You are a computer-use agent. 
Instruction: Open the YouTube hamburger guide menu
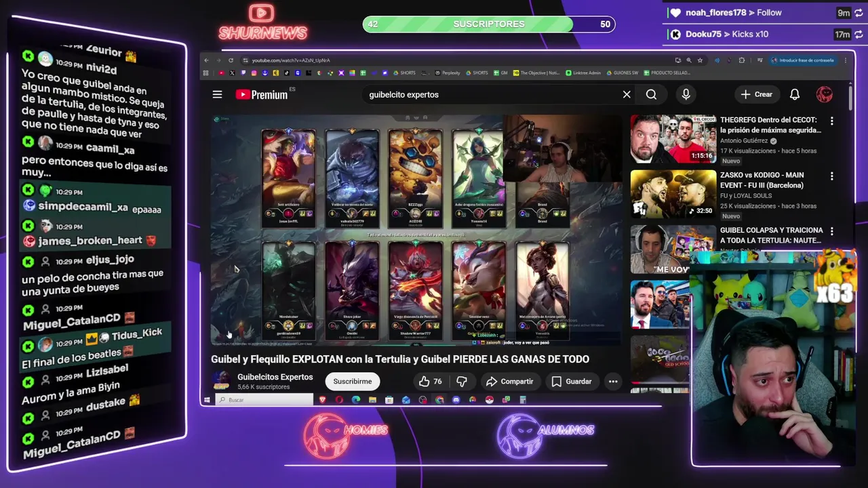pyautogui.click(x=217, y=95)
